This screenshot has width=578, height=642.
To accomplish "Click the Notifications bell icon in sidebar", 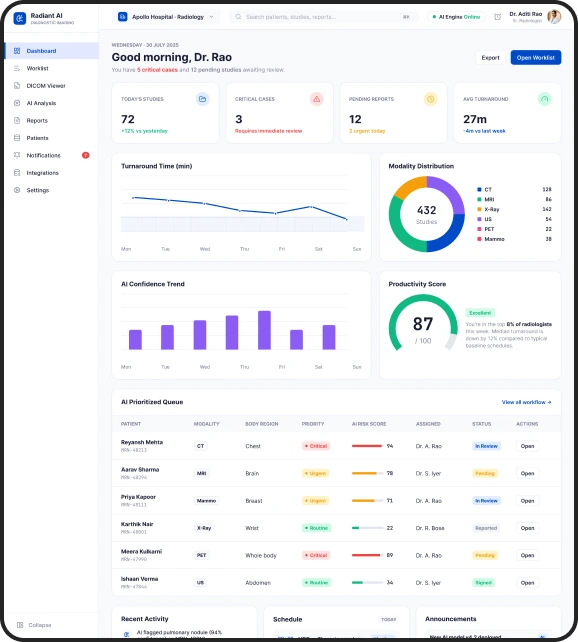I will [17, 155].
